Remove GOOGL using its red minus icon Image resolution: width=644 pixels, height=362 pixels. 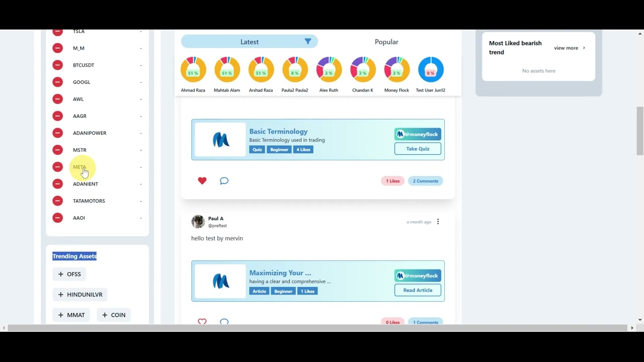[57, 82]
